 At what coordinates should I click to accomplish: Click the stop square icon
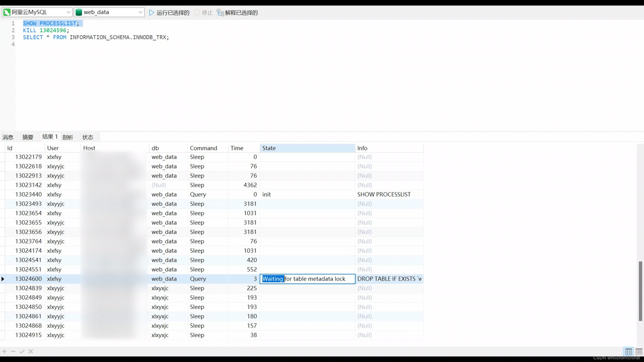(x=197, y=12)
